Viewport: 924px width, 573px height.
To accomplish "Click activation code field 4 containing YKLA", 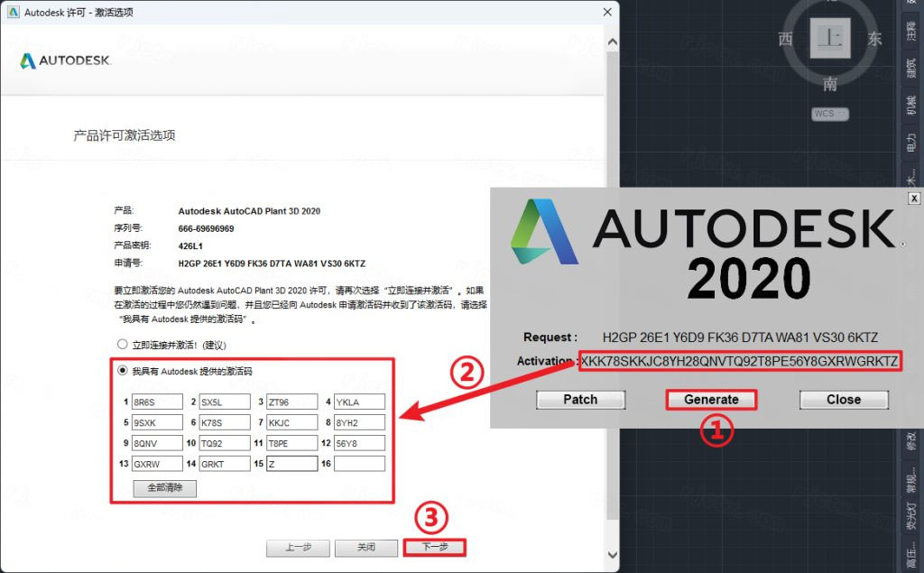I will pyautogui.click(x=359, y=402).
